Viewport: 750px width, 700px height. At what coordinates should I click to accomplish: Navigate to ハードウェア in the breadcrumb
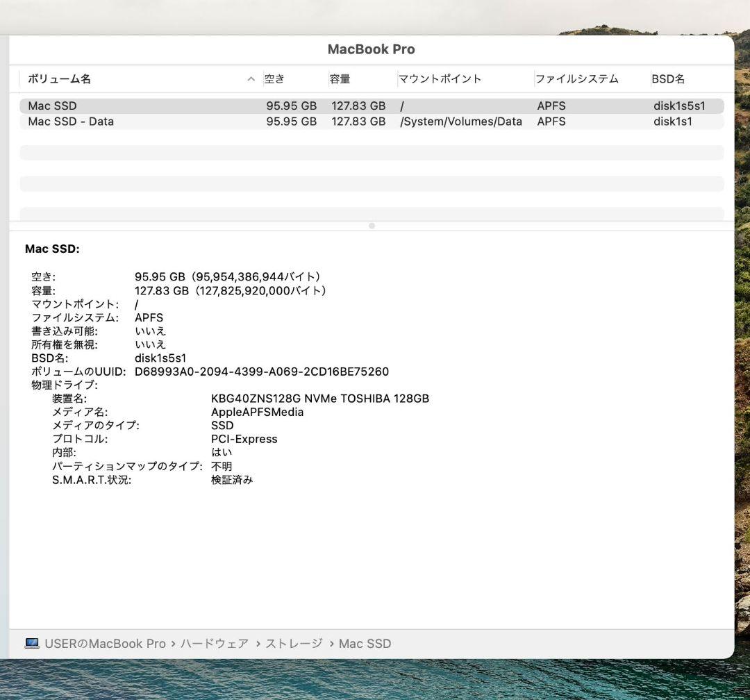click(x=215, y=643)
